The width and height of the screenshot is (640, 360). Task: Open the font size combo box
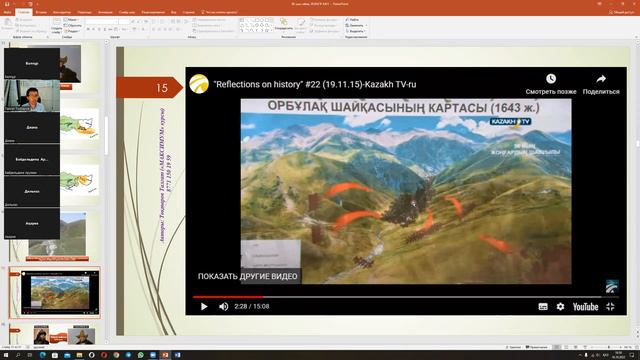click(x=124, y=21)
